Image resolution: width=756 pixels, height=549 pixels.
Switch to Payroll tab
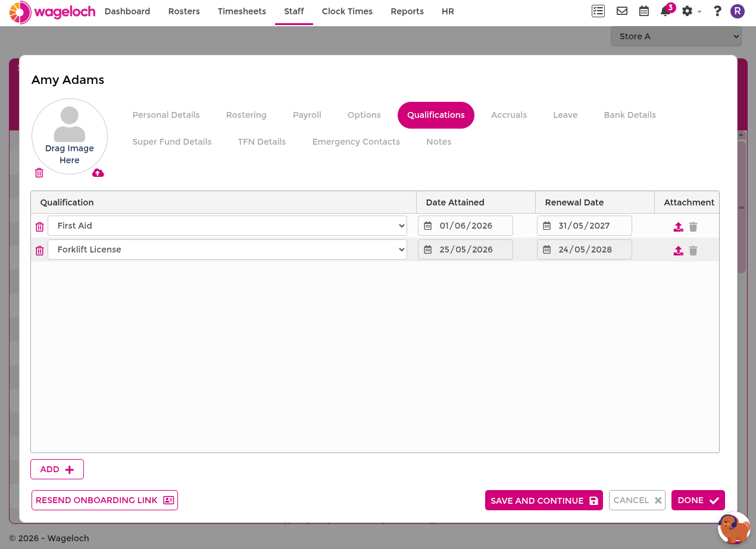(307, 115)
